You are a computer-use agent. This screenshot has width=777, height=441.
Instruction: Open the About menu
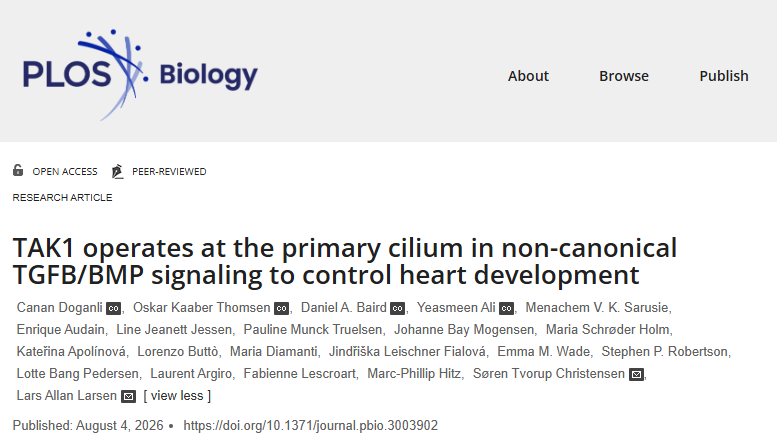[x=528, y=76]
